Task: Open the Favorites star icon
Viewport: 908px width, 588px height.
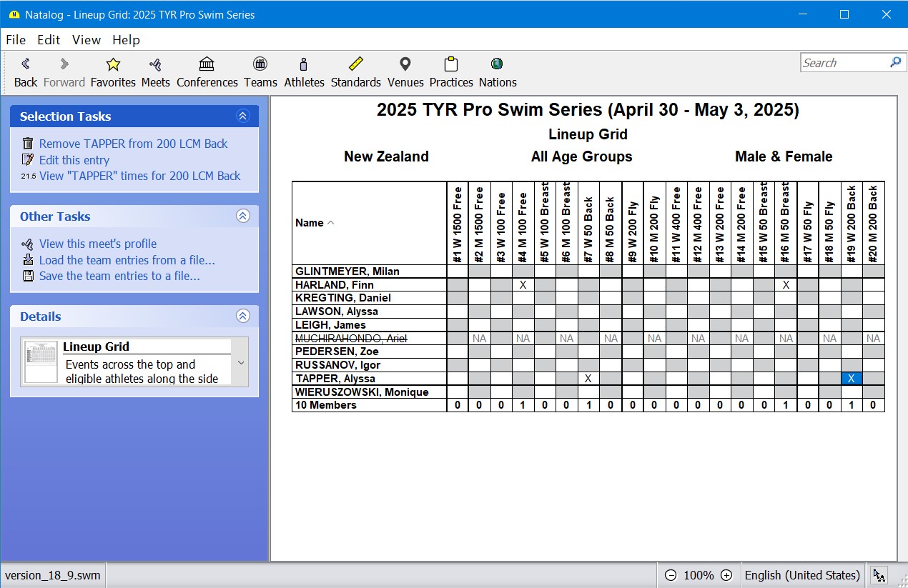Action: pyautogui.click(x=113, y=65)
